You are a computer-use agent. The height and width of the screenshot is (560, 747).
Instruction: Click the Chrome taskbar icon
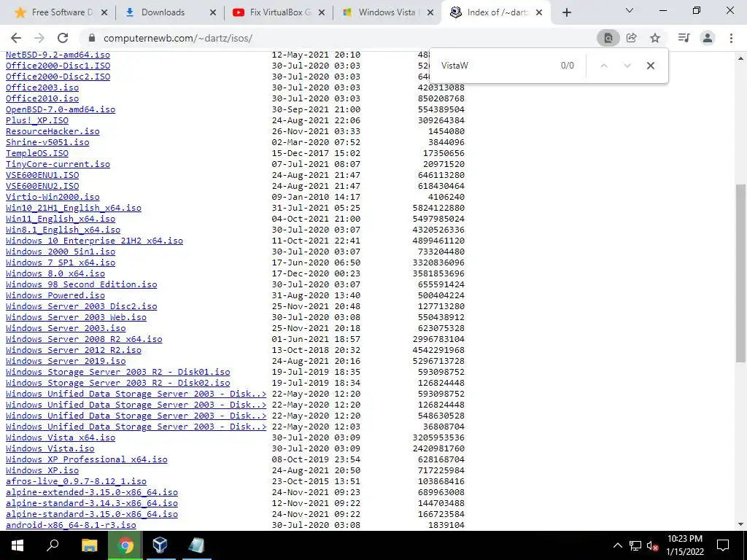(x=125, y=545)
